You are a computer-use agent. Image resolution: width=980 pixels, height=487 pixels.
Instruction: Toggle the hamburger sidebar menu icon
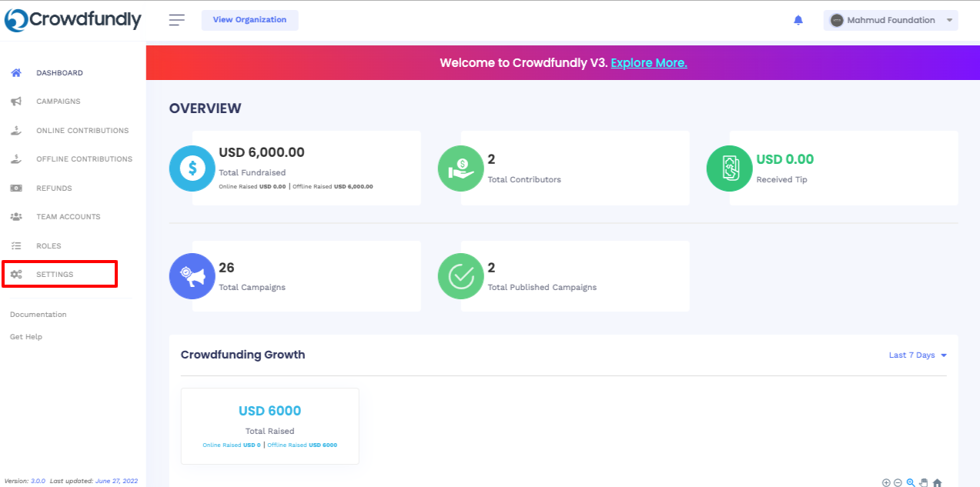177,20
